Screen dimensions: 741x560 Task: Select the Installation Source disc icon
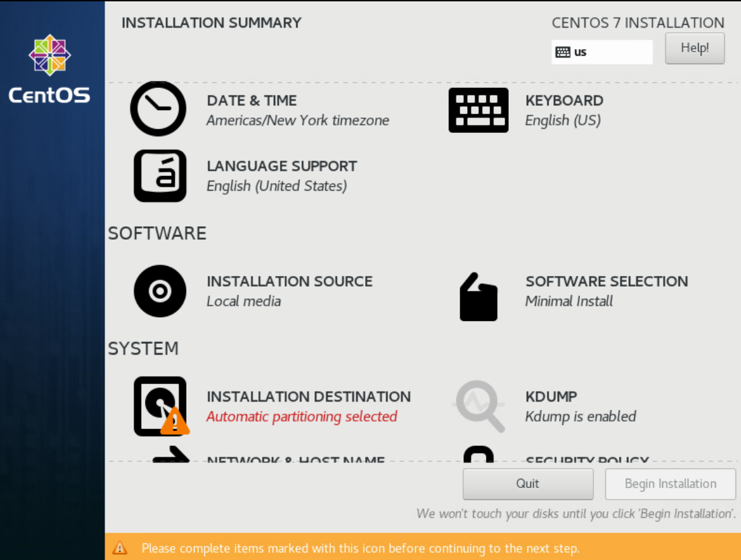click(x=160, y=291)
